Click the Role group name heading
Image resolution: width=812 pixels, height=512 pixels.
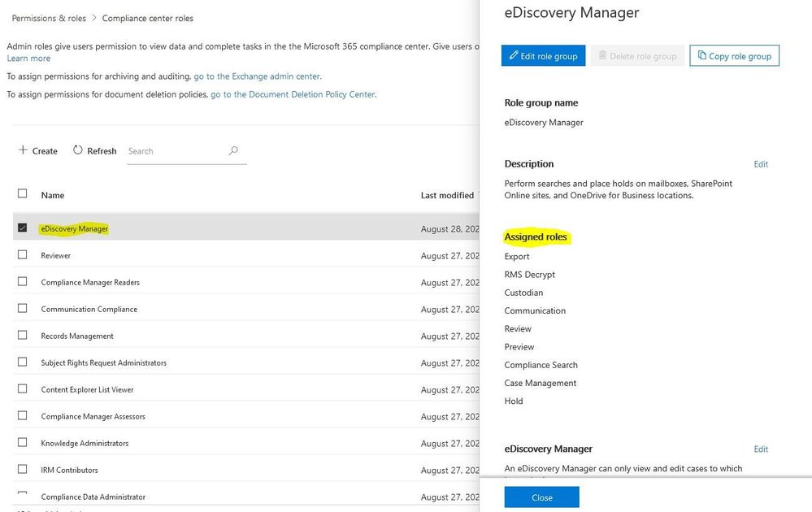pyautogui.click(x=541, y=103)
